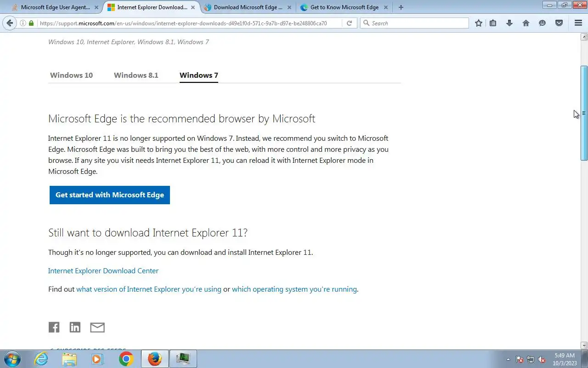
Task: Select the Windows 8.1 tab
Action: [x=136, y=75]
